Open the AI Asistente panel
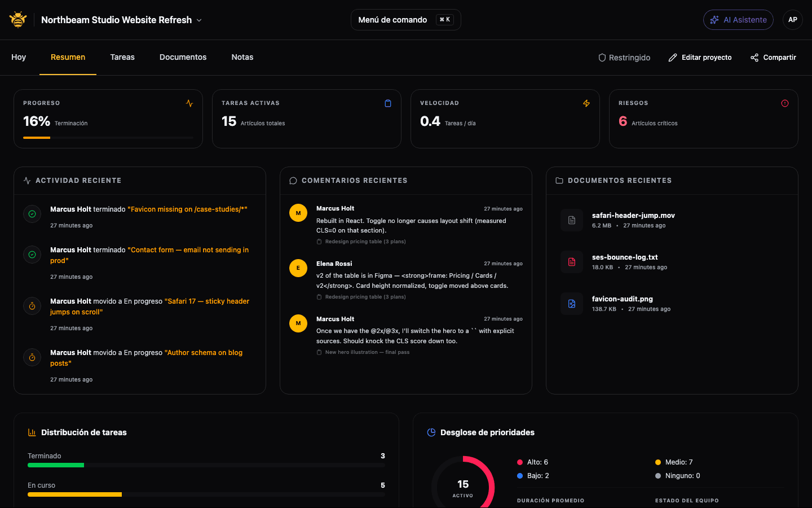Screen dimensions: 812x508 tap(738, 19)
